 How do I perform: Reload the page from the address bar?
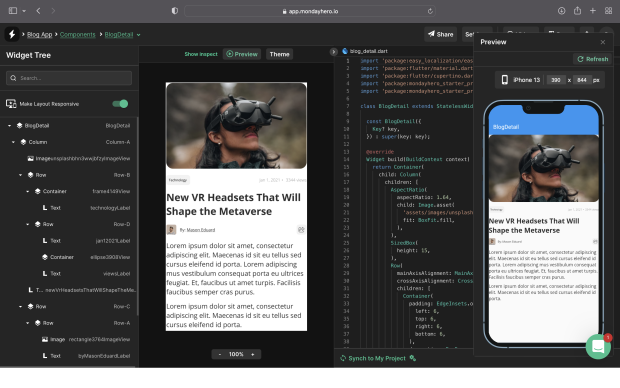430,11
